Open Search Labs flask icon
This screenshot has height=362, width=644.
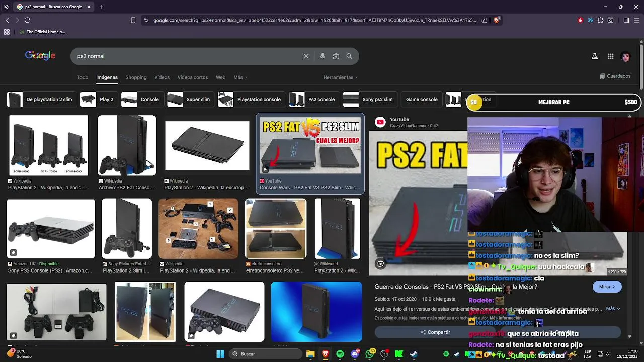[x=595, y=56]
